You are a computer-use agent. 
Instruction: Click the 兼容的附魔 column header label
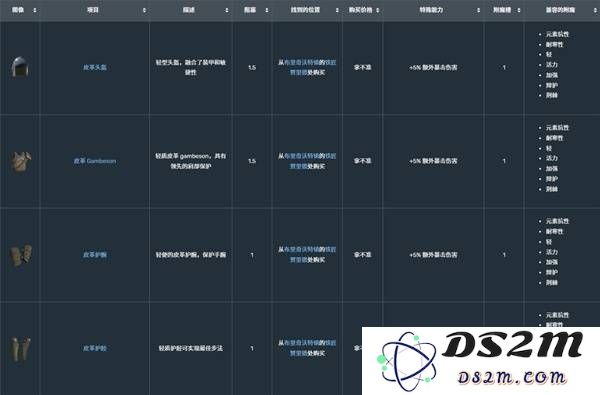[x=560, y=10]
